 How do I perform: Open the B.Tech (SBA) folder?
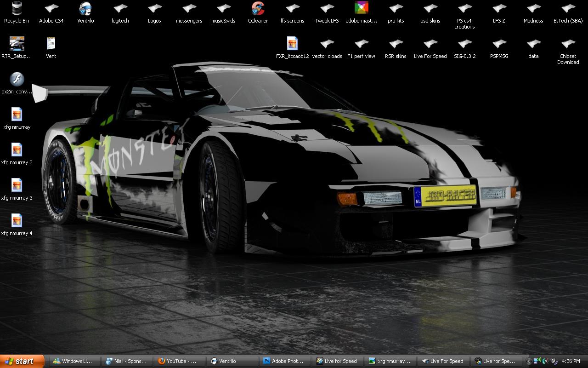(568, 12)
